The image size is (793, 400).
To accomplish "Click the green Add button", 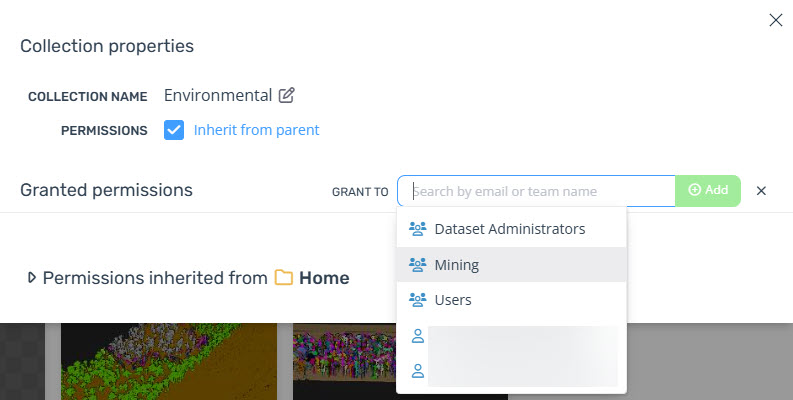I will point(708,191).
